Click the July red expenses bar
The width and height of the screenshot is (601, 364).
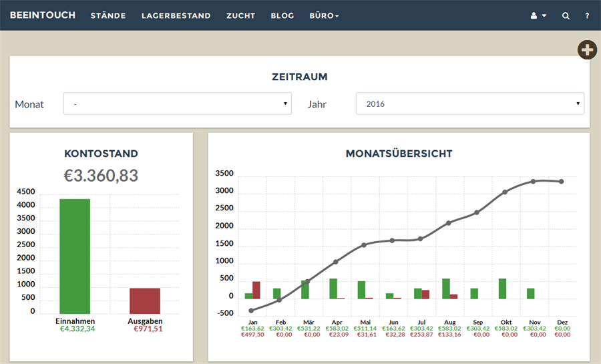pyautogui.click(x=425, y=295)
